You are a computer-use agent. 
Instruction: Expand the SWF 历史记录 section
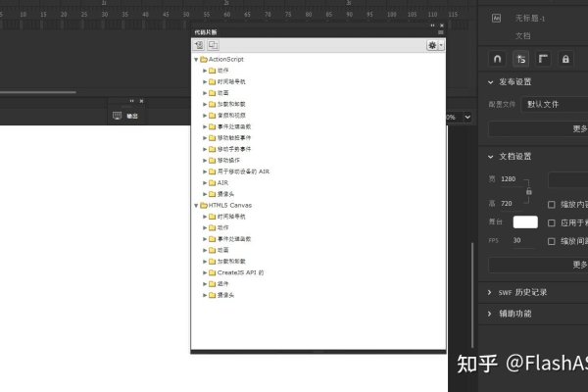(x=489, y=292)
